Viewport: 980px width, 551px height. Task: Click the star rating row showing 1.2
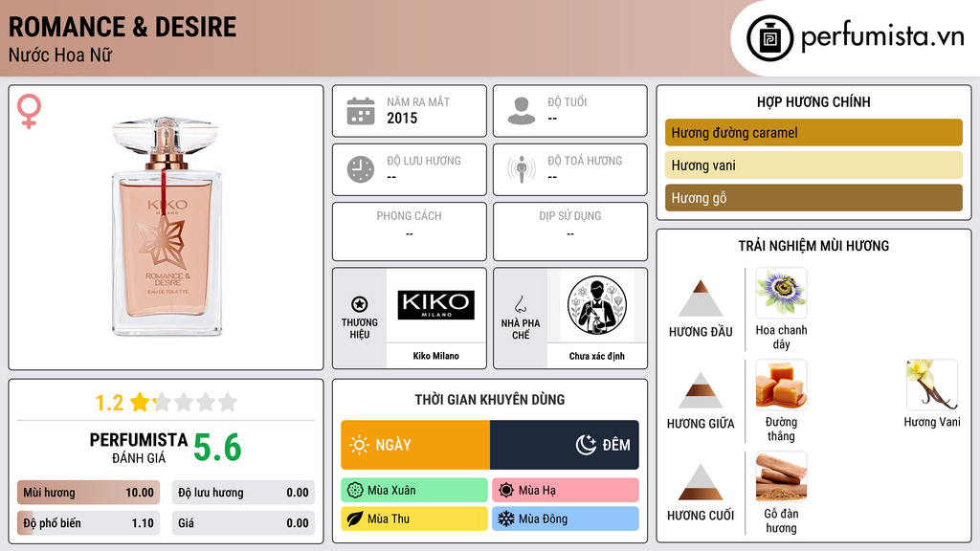pyautogui.click(x=166, y=402)
